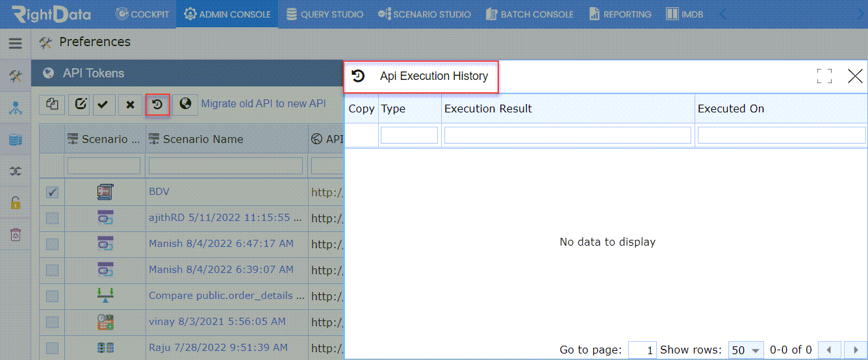Click the delete X toolbar icon

coord(130,104)
